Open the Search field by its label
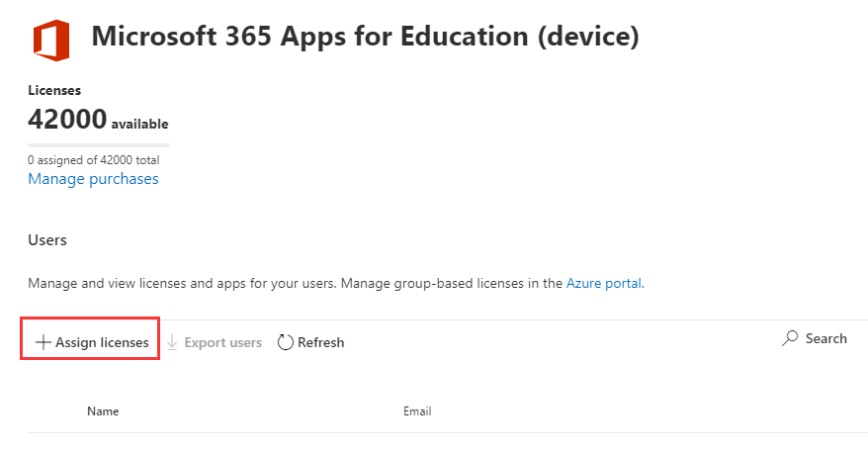Image resolution: width=868 pixels, height=452 pixels. [x=825, y=338]
